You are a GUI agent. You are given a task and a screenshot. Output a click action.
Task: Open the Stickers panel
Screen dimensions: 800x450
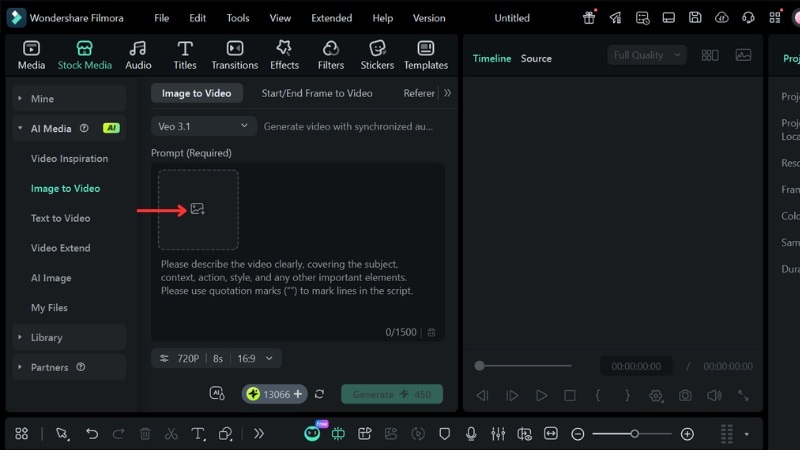point(377,55)
